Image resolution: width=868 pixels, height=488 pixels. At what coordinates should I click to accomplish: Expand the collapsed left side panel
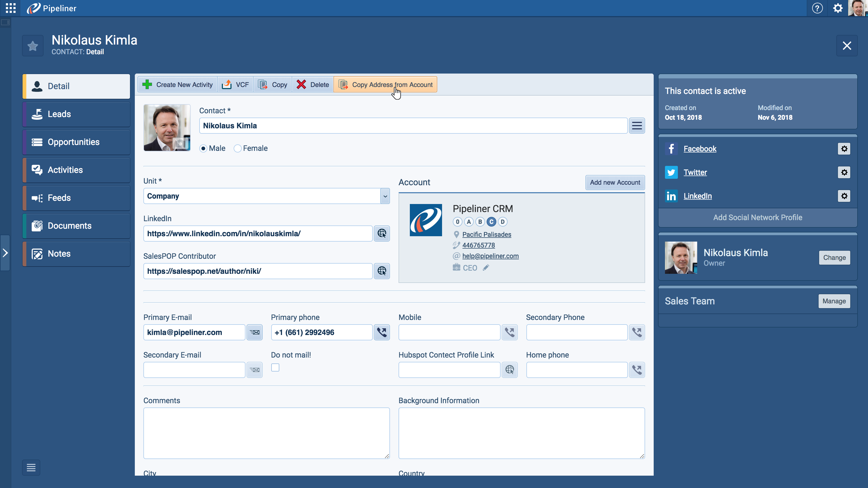pos(5,253)
